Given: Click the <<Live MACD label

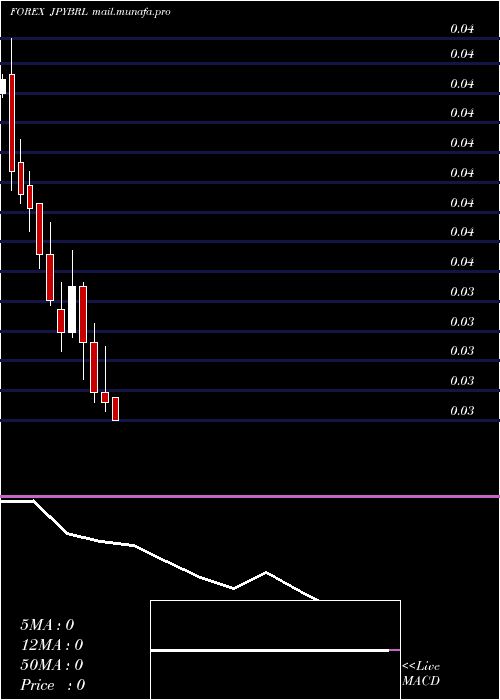Looking at the screenshot, I should tap(421, 674).
